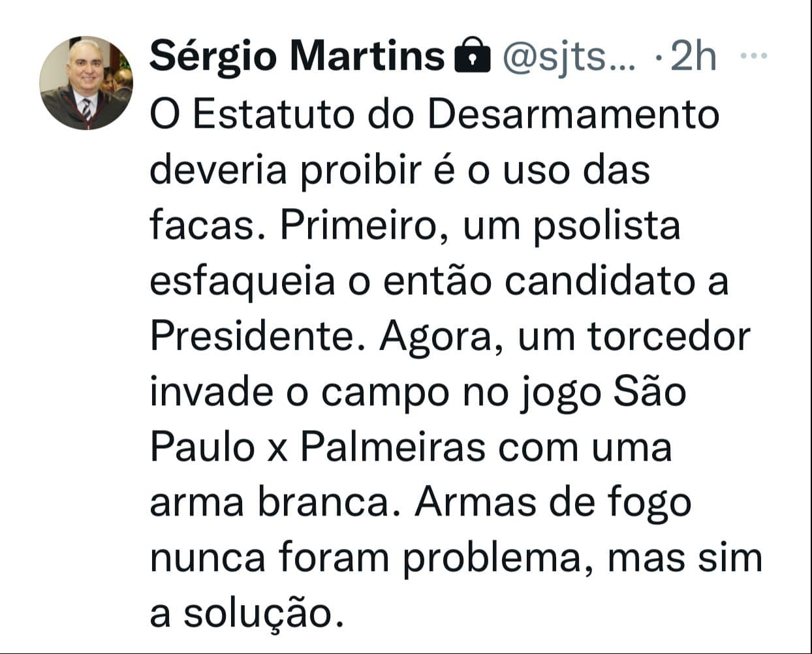The image size is (812, 654).
Task: Select the phrase 'Armas de fogo'
Action: click(552, 504)
